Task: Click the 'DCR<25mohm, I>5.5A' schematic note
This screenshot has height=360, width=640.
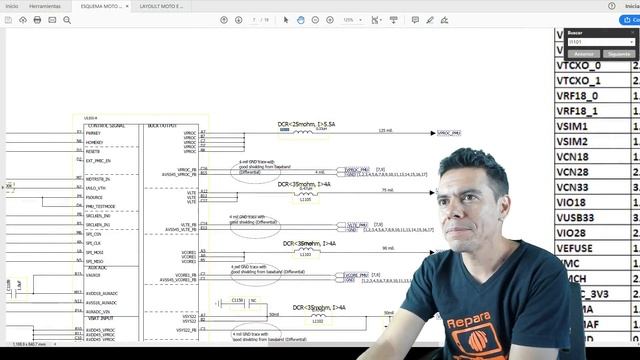Action: [x=306, y=124]
